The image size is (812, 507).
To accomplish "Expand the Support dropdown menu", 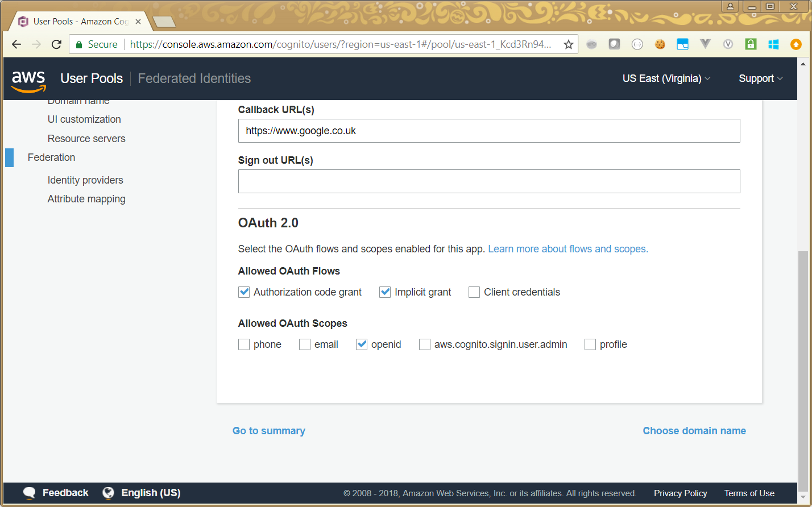I will (x=760, y=78).
